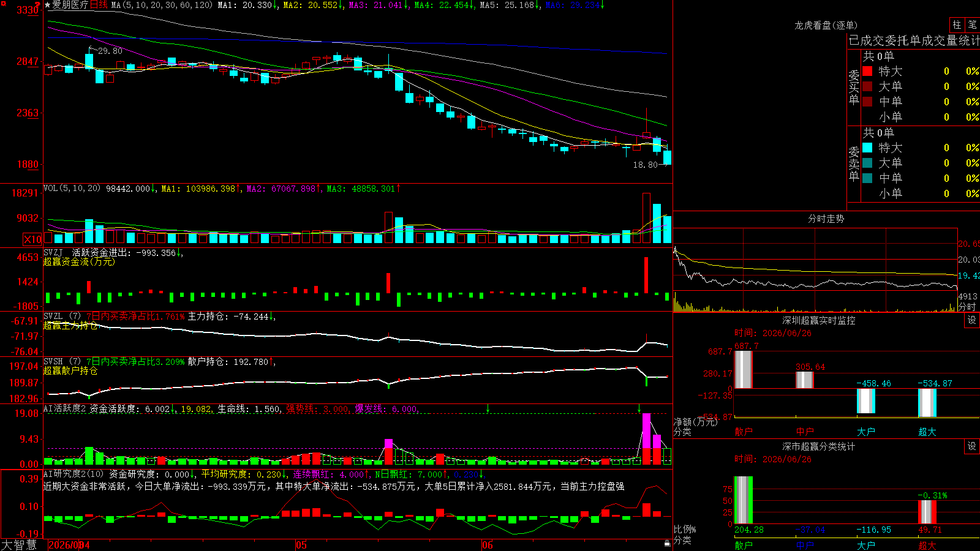Click the MA3: 21.041 value
980x551 pixels.
(x=379, y=5)
